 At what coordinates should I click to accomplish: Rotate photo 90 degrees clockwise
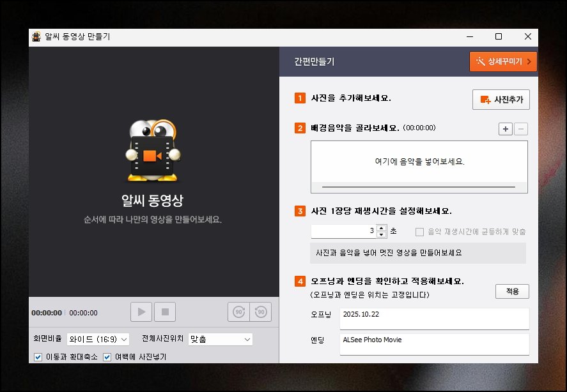coord(238,312)
